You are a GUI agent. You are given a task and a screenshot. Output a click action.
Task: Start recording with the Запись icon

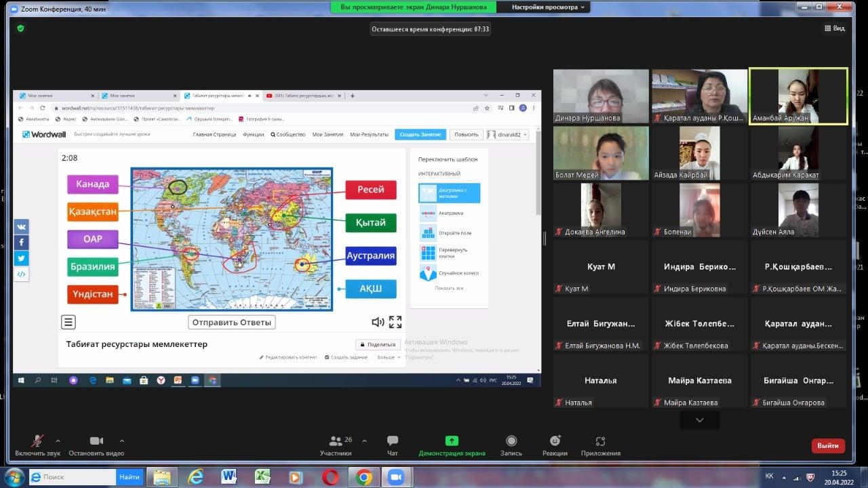511,441
